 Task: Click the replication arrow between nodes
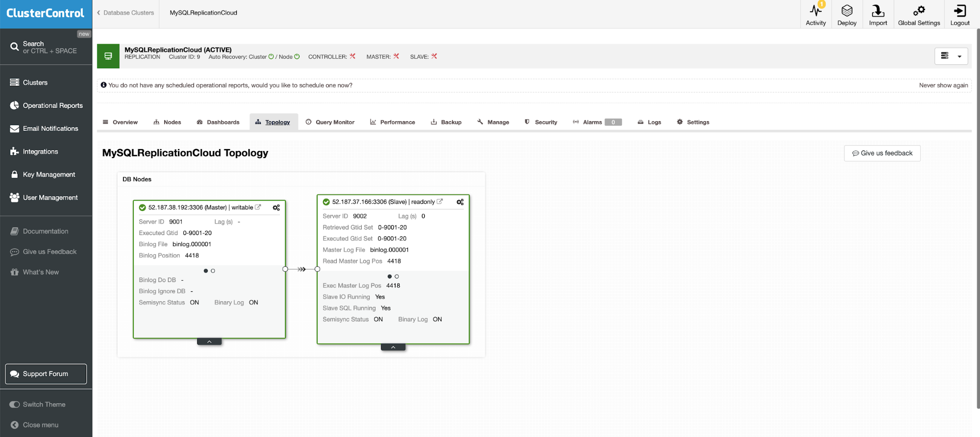[x=302, y=269]
